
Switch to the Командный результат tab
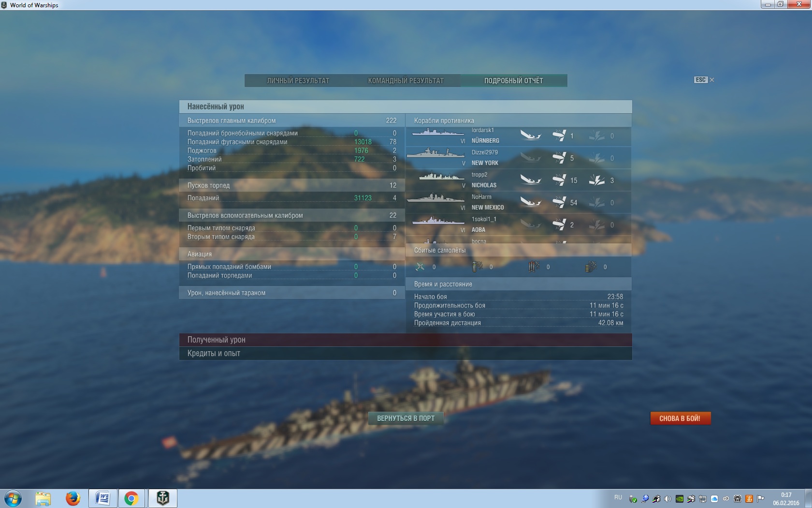[406, 81]
